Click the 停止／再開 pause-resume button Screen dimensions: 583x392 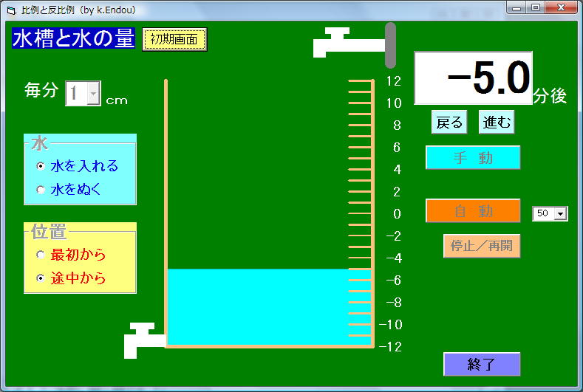[x=482, y=246]
